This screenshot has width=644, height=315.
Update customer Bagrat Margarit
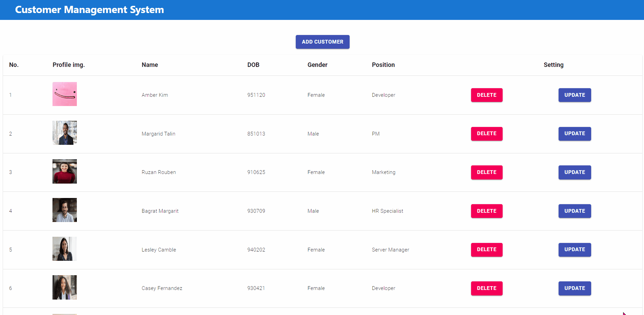(x=575, y=211)
